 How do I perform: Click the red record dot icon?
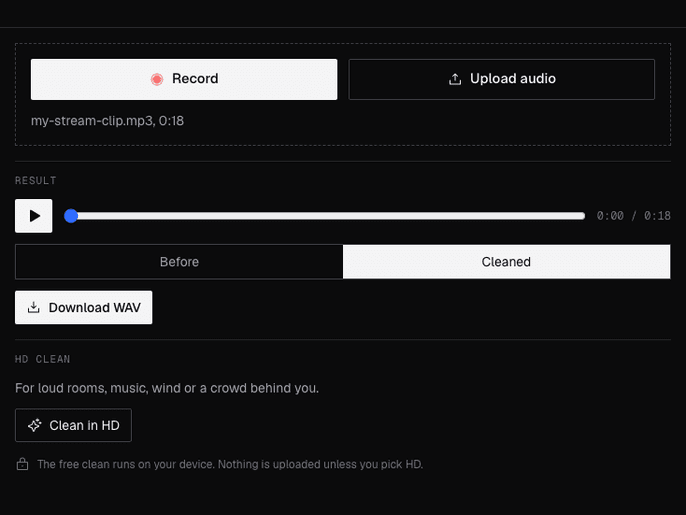point(157,79)
